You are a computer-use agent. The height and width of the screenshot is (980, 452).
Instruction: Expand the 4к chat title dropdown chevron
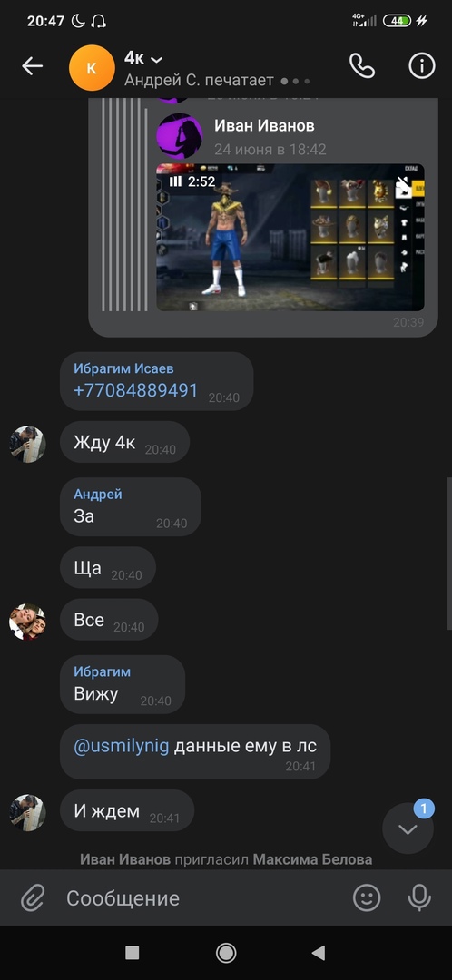pyautogui.click(x=157, y=59)
